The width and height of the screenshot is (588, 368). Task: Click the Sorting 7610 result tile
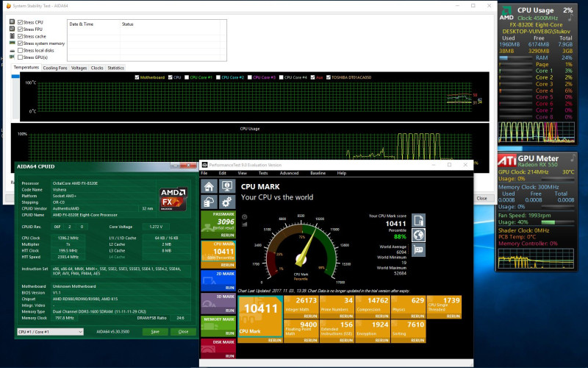tap(408, 330)
